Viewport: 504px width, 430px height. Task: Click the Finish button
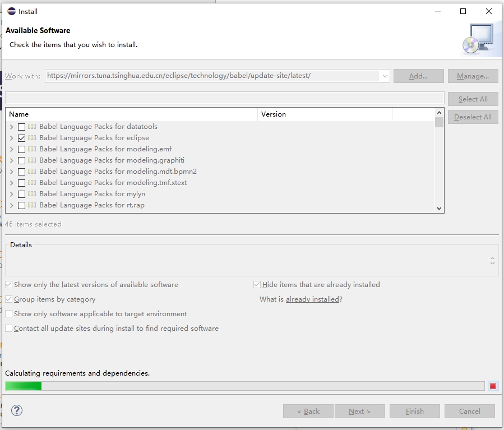(415, 411)
